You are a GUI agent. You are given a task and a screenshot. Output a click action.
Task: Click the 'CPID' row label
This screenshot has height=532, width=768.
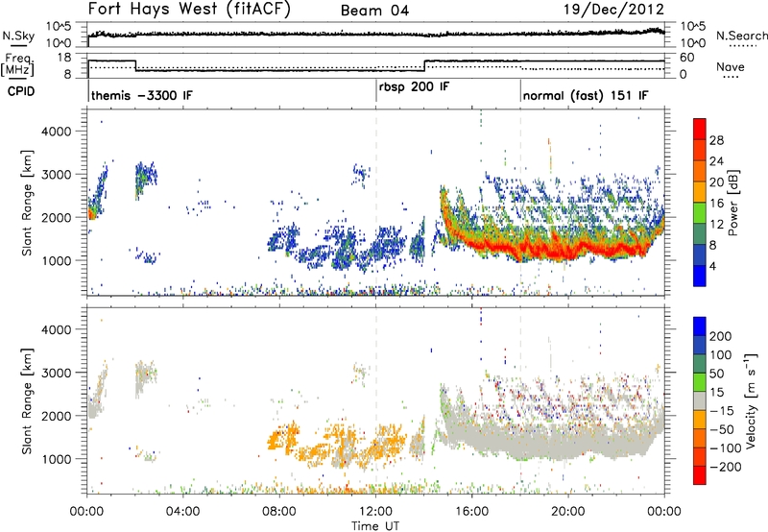[x=21, y=91]
